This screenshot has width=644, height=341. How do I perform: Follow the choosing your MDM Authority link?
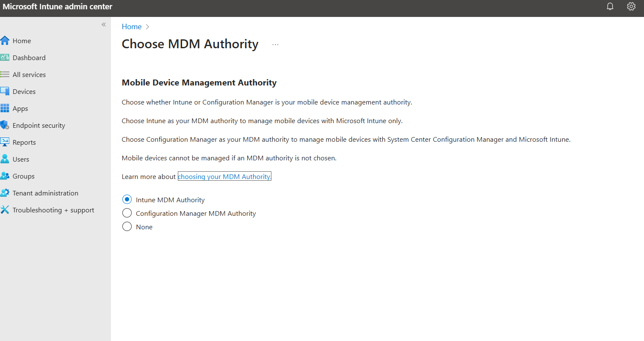point(224,176)
